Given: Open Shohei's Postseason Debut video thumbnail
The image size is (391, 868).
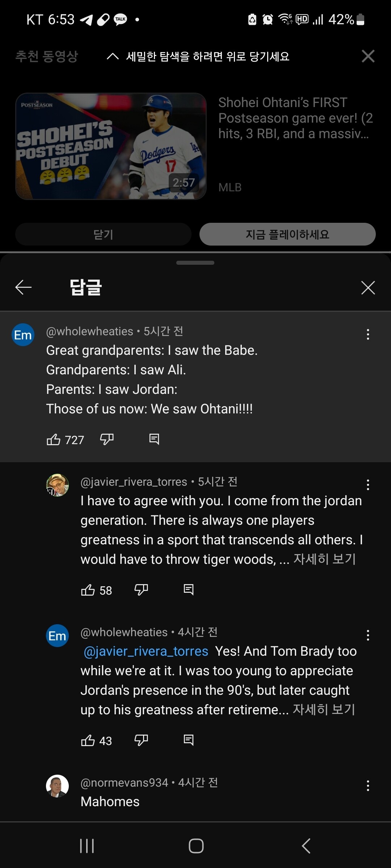Looking at the screenshot, I should click(x=111, y=146).
